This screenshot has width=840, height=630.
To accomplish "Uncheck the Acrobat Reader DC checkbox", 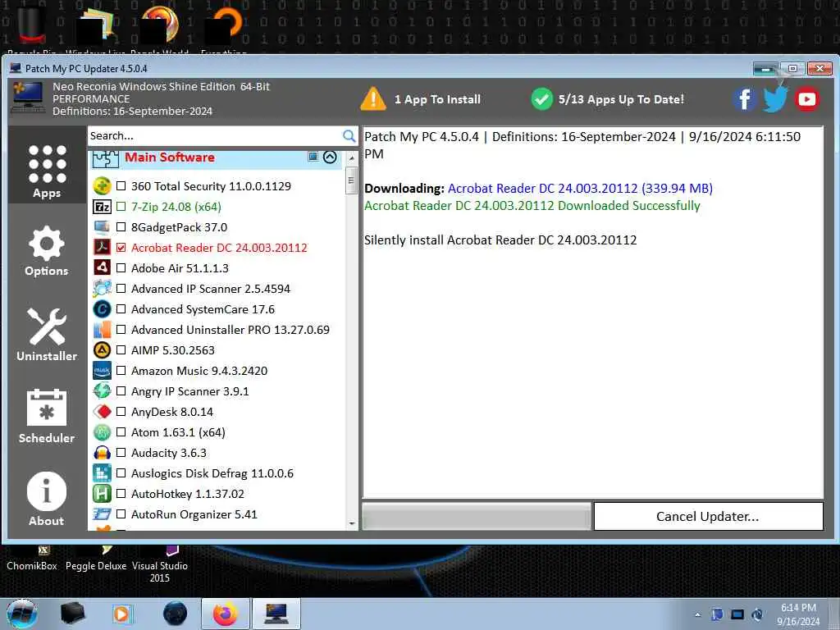I will 121,248.
